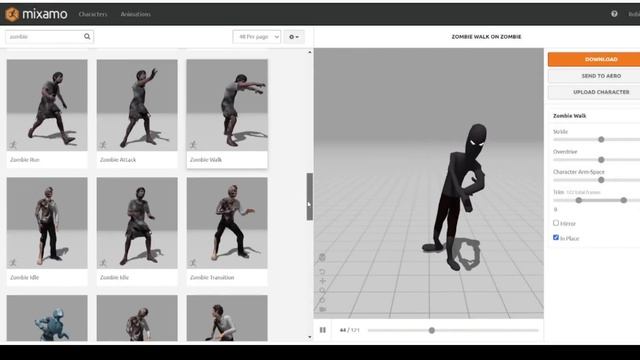
Task: Open the 48 Per page dropdown
Action: 257,37
